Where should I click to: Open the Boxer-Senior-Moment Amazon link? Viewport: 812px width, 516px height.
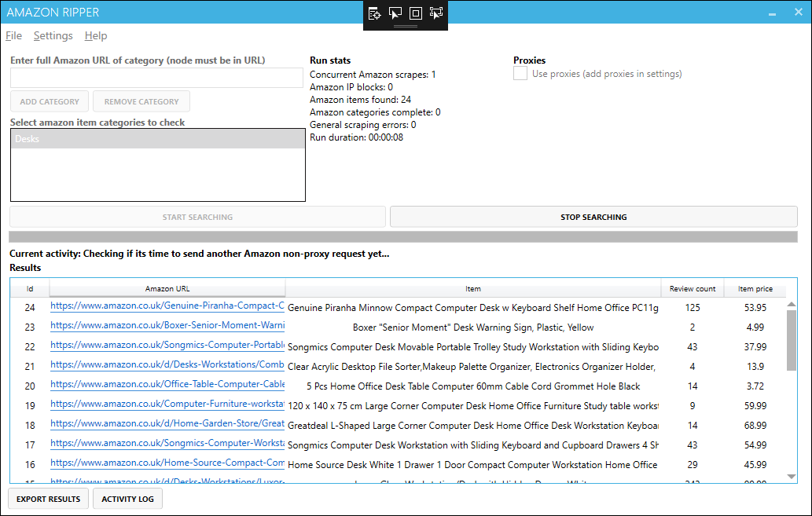(167, 325)
